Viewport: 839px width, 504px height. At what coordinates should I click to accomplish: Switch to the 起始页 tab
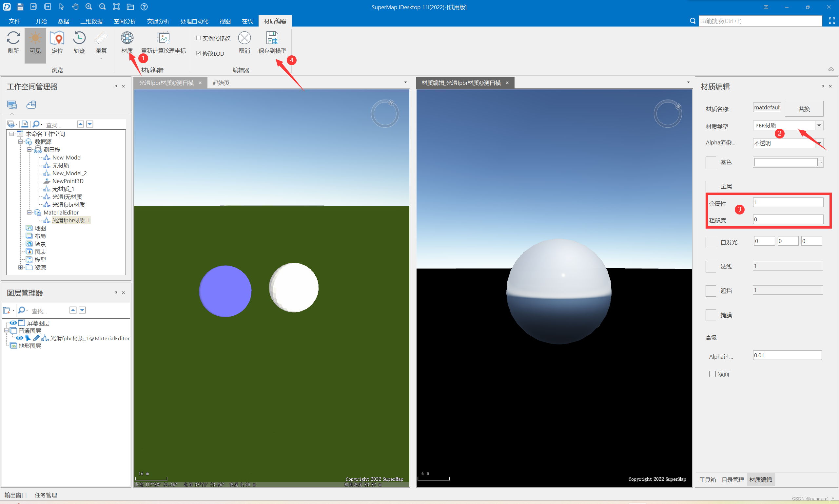pos(221,83)
